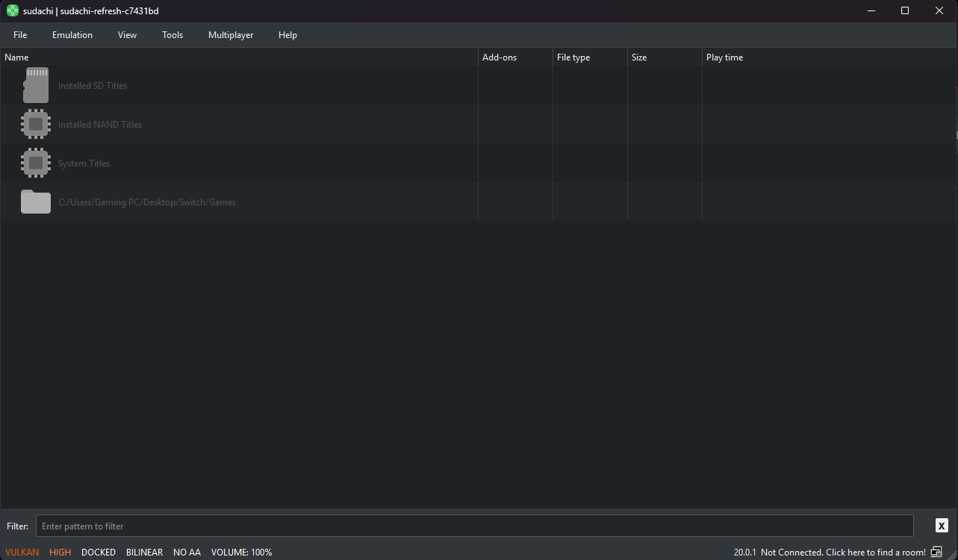Sort the list by the Name column header
Screen dimensions: 958x560
[x=239, y=57]
